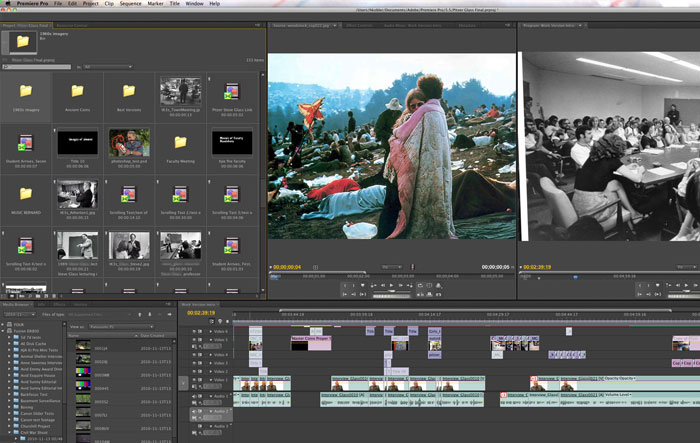Click the Go to Out point icon in Source monitor
This screenshot has height=443, width=700.
tap(354, 294)
